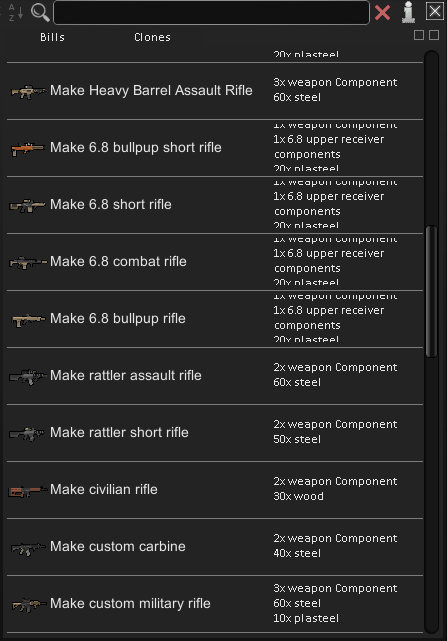
Task: Focus the search text field
Action: point(211,13)
